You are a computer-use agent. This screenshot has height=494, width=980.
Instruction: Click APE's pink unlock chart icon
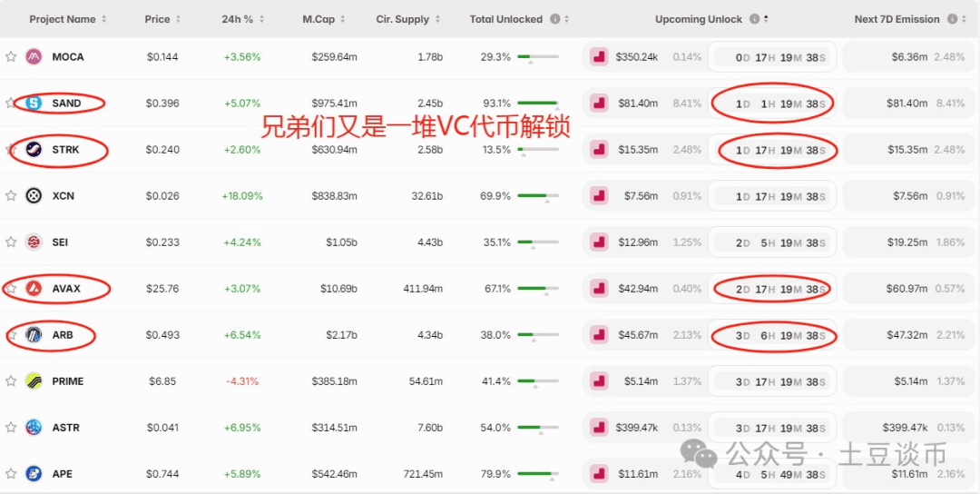point(599,473)
